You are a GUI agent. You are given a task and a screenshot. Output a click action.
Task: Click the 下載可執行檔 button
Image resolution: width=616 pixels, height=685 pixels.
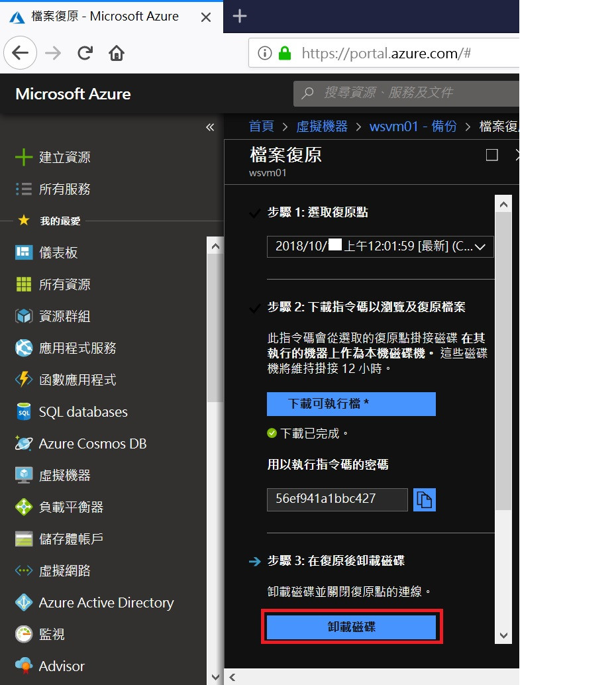(x=351, y=403)
